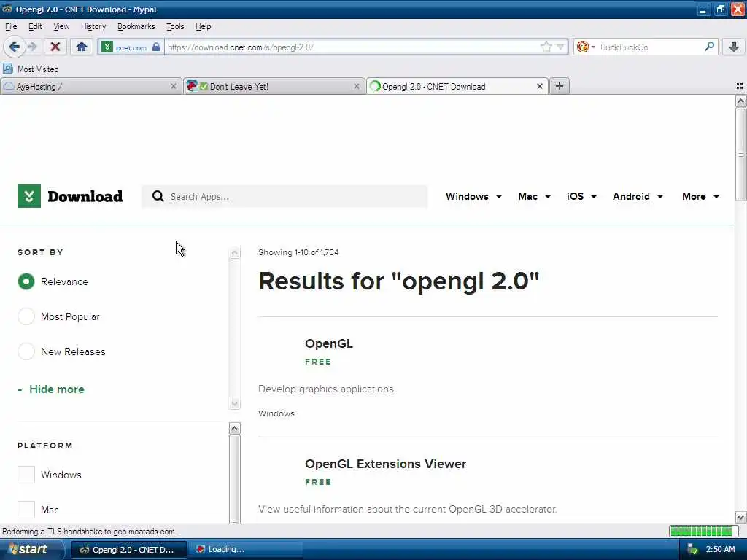
Task: Switch to the AyeHosting tab
Action: [x=91, y=86]
